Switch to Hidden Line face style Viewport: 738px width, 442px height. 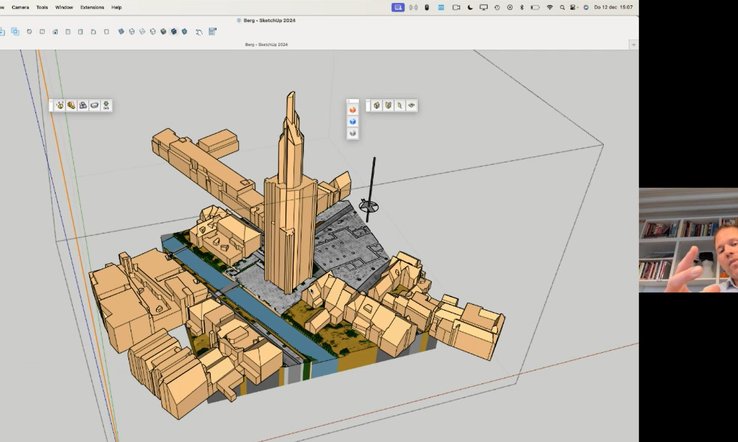(x=152, y=31)
